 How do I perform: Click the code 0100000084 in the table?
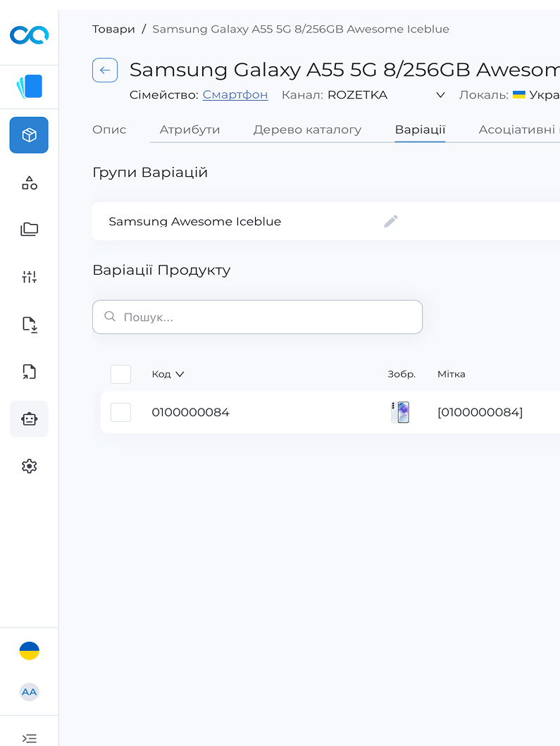pyautogui.click(x=191, y=412)
